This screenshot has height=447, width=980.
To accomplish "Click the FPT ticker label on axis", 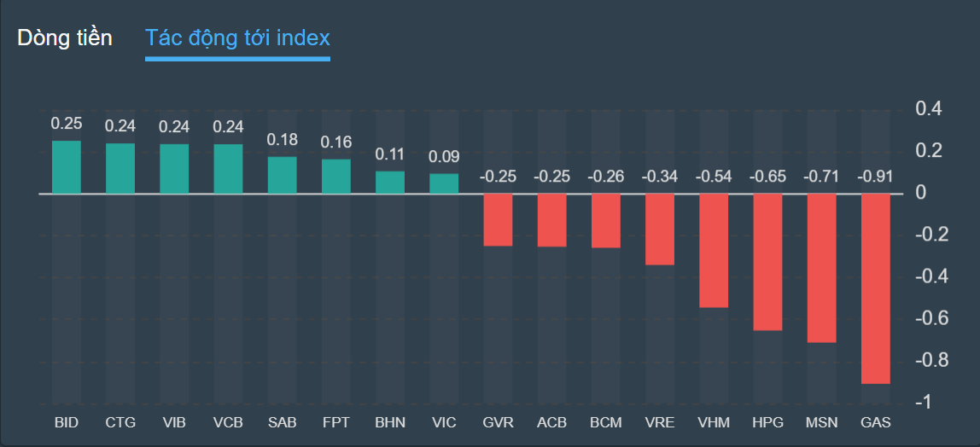I will [336, 422].
